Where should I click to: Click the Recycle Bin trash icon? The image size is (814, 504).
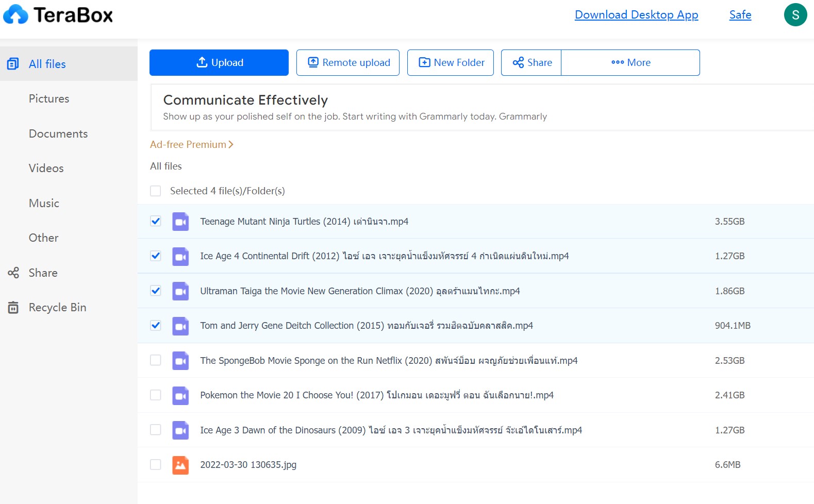[x=13, y=308]
